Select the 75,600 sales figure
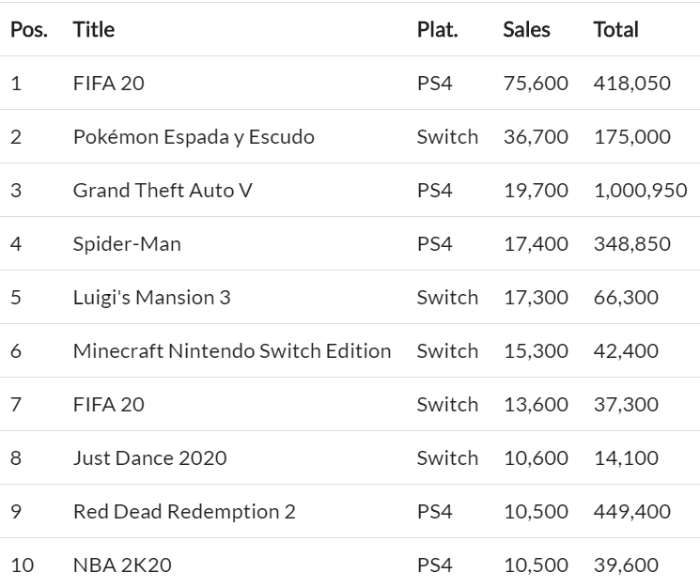This screenshot has width=700, height=588. pos(536,84)
